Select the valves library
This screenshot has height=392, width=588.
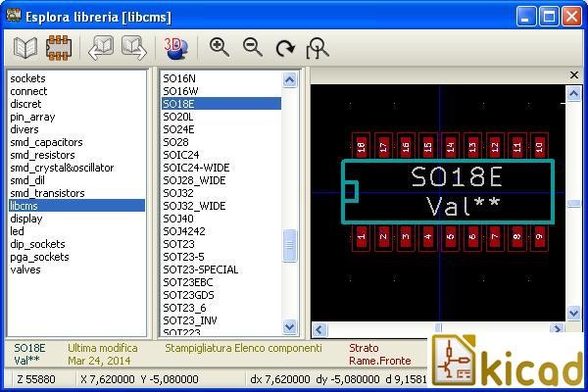pos(25,269)
